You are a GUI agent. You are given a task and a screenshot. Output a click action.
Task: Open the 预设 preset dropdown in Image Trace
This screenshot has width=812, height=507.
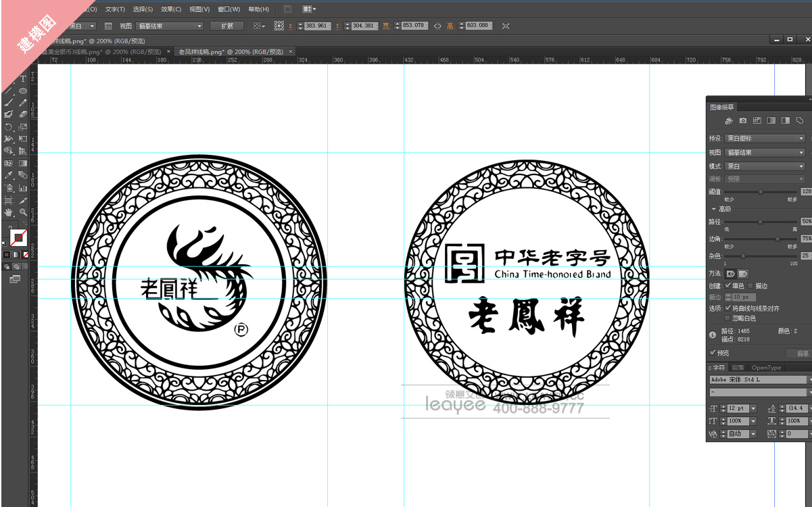point(765,139)
